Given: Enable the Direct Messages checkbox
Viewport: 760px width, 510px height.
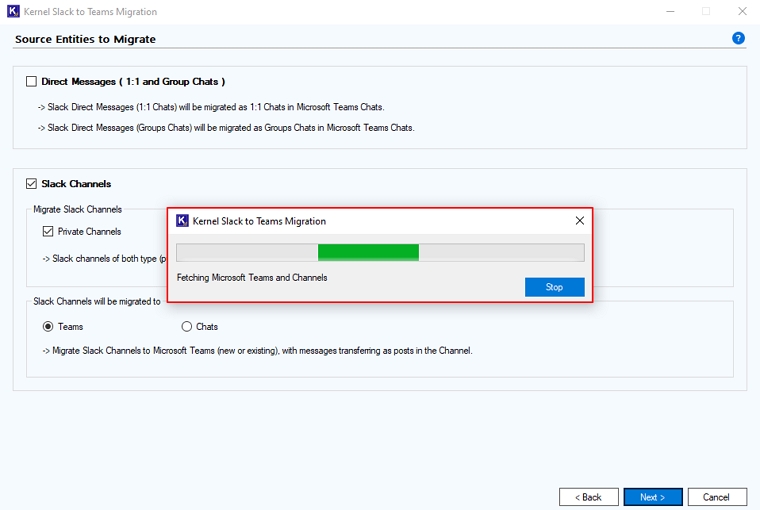Looking at the screenshot, I should (x=32, y=81).
